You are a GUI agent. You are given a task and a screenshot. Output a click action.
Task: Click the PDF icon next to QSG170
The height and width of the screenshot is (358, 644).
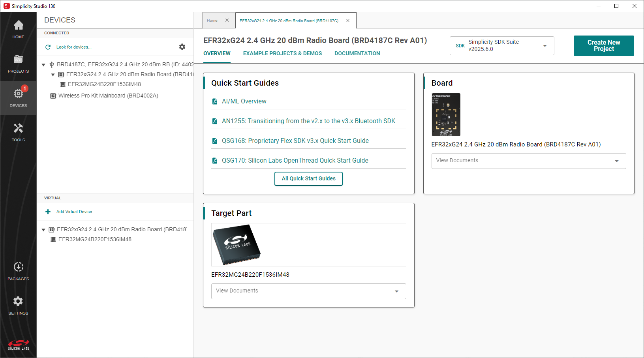pyautogui.click(x=215, y=161)
